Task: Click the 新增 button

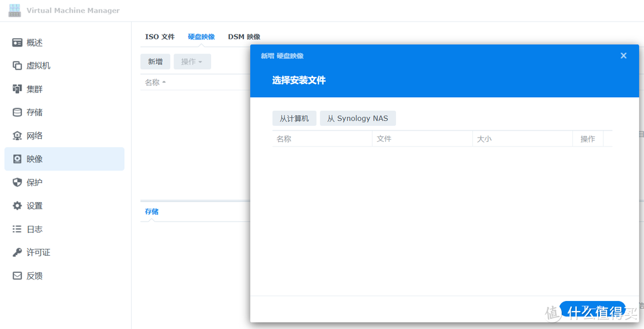Action: tap(155, 61)
